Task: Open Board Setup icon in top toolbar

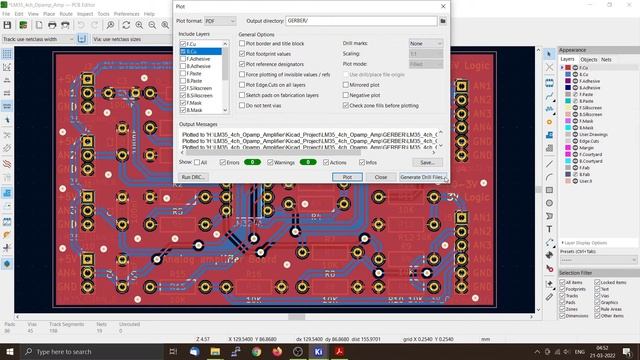Action: pyautogui.click(x=23, y=25)
